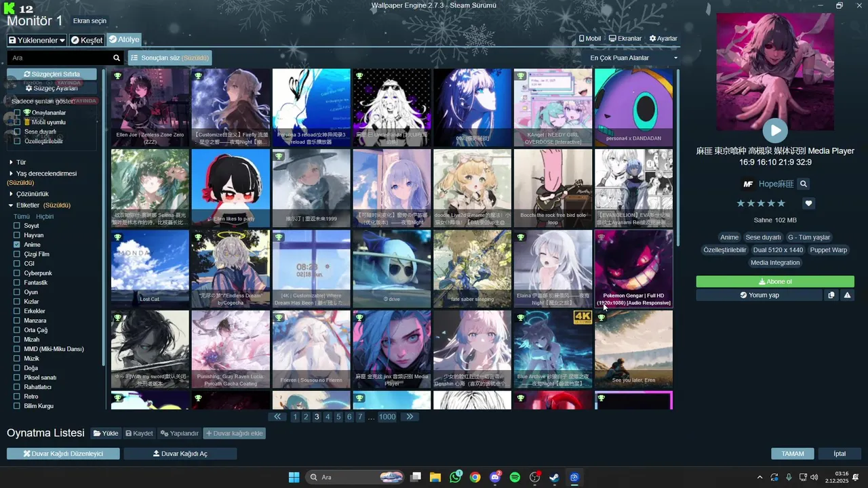Image resolution: width=868 pixels, height=488 pixels.
Task: Click the copy icon next to Yorum yap
Action: click(x=831, y=296)
